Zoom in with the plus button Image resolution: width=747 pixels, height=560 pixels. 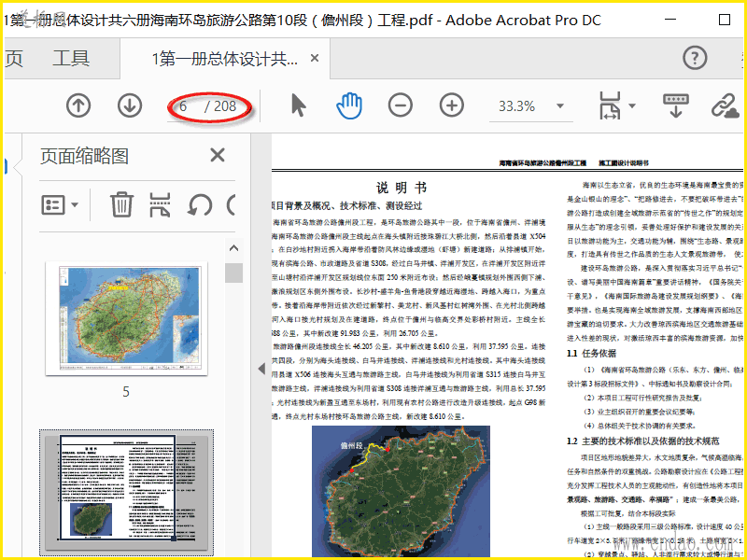(x=452, y=105)
